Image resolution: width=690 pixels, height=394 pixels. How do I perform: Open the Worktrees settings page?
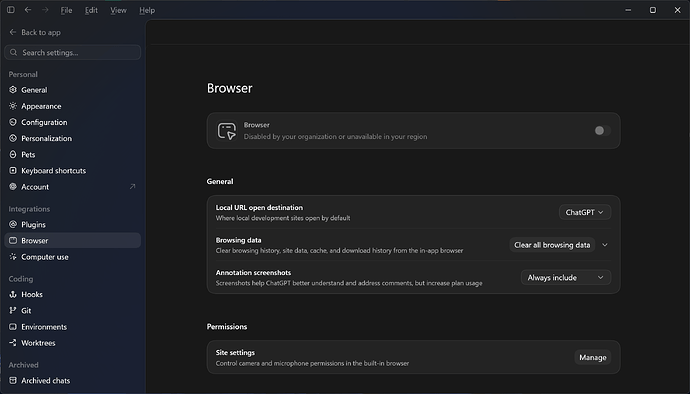click(73, 342)
